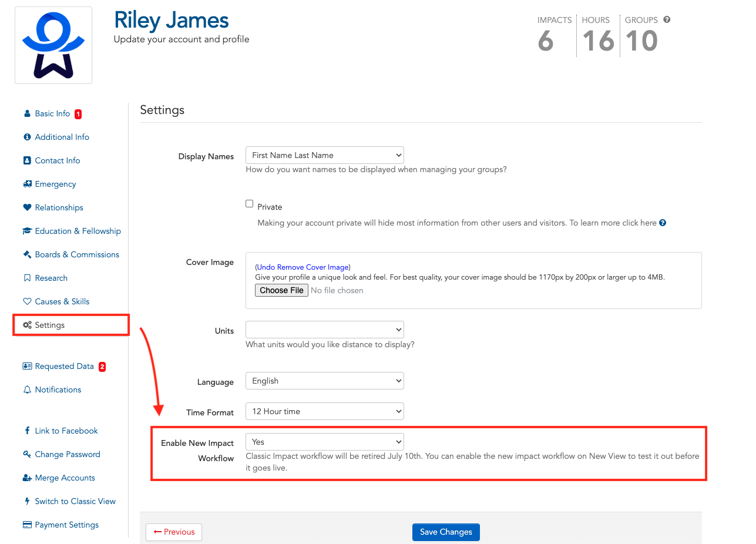756x544 pixels.
Task: Click the help question mark next to GROUPS
Action: pos(667,19)
